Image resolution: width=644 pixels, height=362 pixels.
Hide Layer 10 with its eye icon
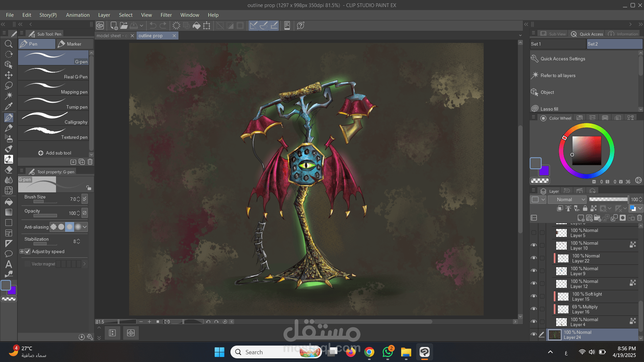[x=534, y=245]
